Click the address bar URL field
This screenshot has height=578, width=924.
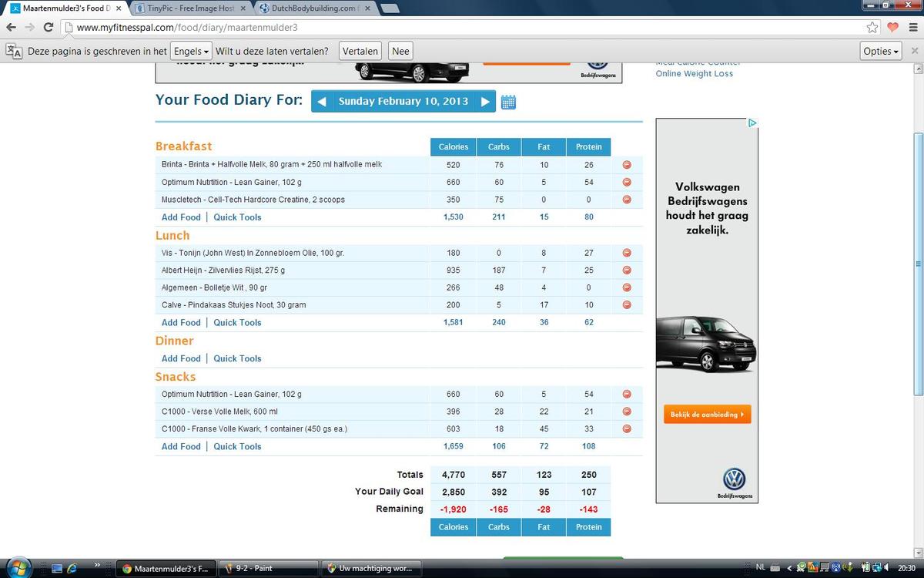[x=462, y=27]
